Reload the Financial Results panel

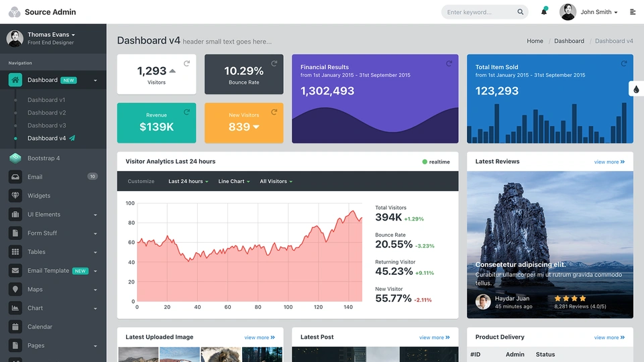[449, 64]
